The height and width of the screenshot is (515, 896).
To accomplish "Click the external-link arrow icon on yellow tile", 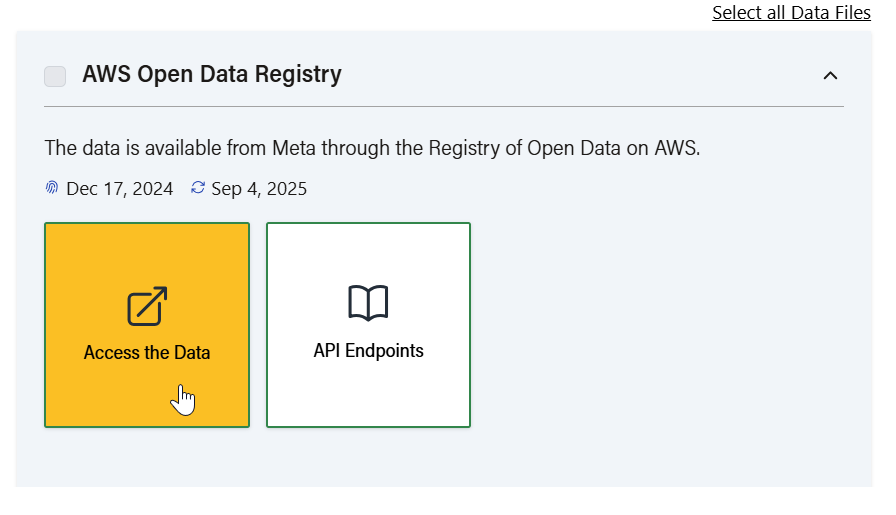I will [147, 306].
